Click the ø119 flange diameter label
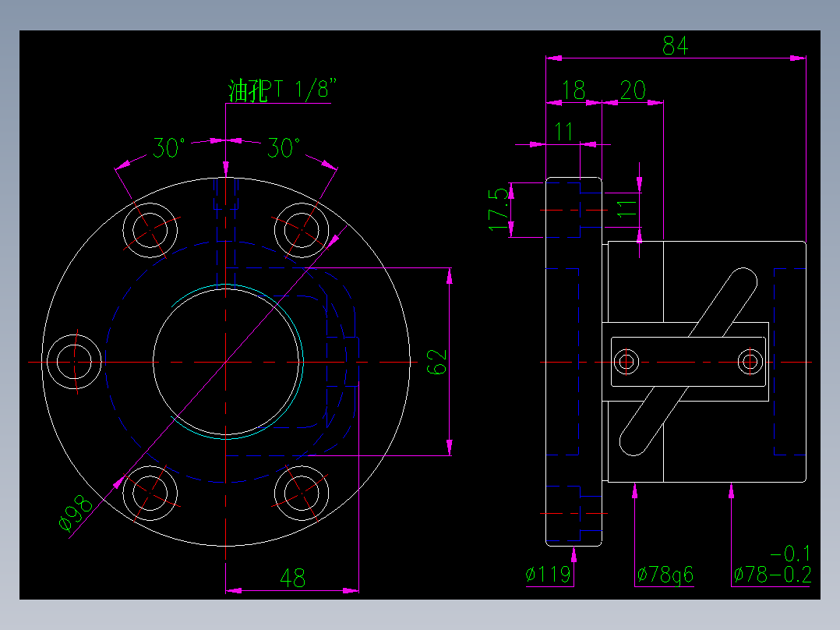 (549, 575)
